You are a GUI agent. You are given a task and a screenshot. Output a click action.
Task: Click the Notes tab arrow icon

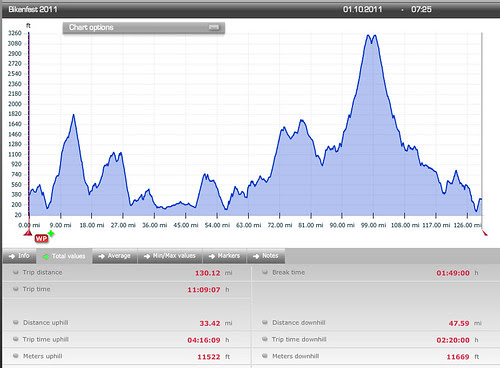click(256, 256)
